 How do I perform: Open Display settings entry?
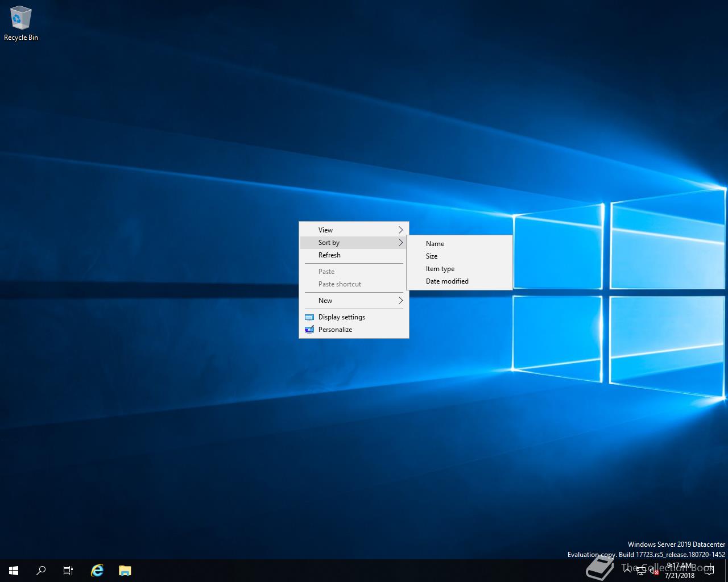354,317
